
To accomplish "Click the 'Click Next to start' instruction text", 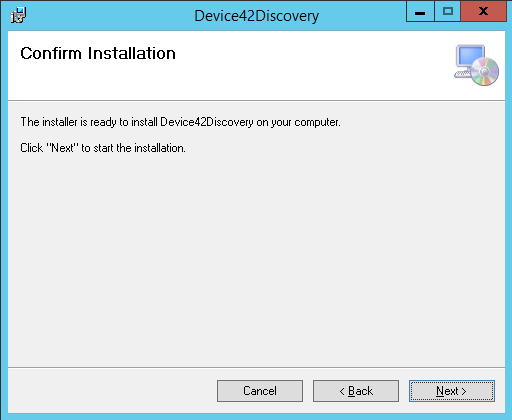I will pyautogui.click(x=103, y=148).
